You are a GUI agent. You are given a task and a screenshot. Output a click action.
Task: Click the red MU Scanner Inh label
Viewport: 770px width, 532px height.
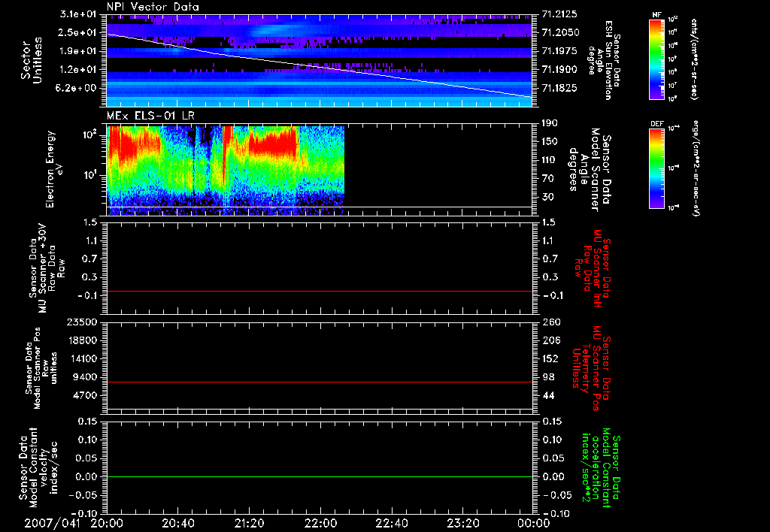click(x=593, y=268)
